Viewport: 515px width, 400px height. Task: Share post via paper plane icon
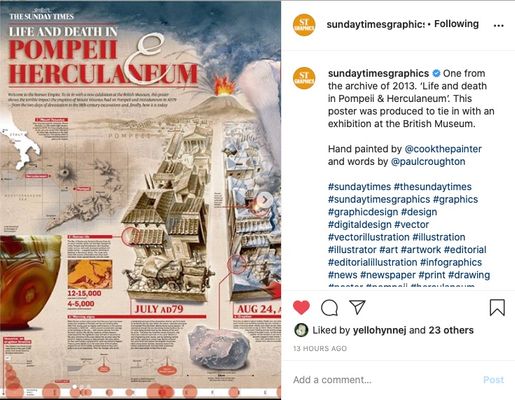pyautogui.click(x=357, y=307)
